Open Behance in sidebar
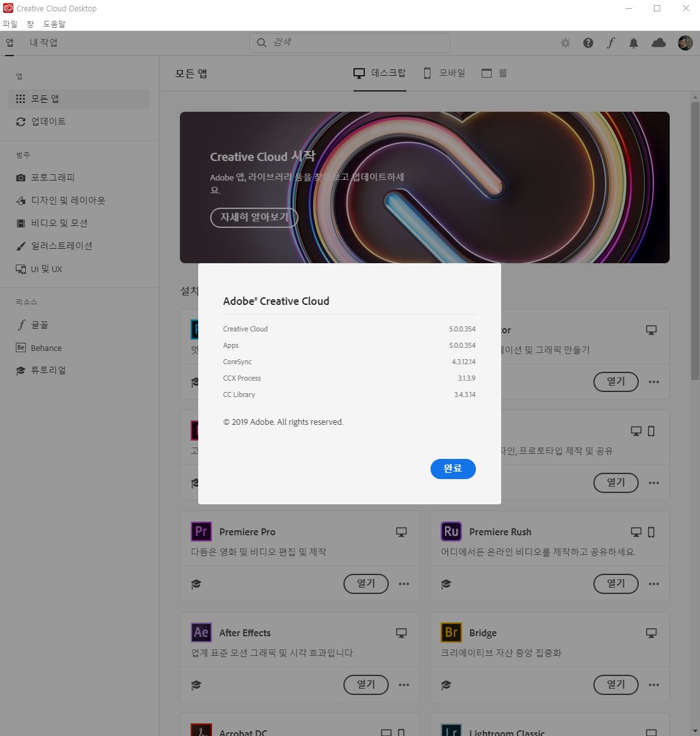 79,348
